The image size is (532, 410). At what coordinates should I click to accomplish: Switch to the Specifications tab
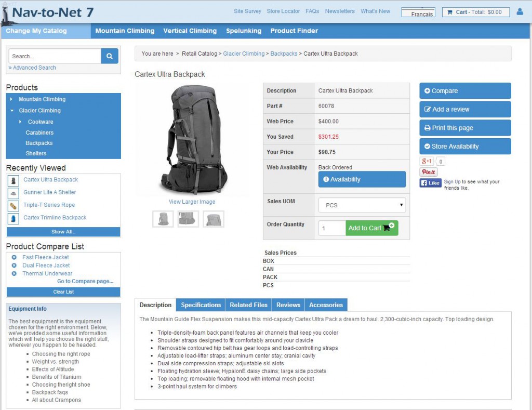click(201, 305)
